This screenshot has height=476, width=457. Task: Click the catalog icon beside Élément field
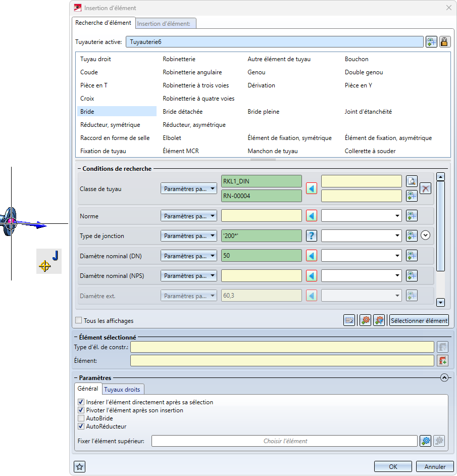(x=442, y=361)
